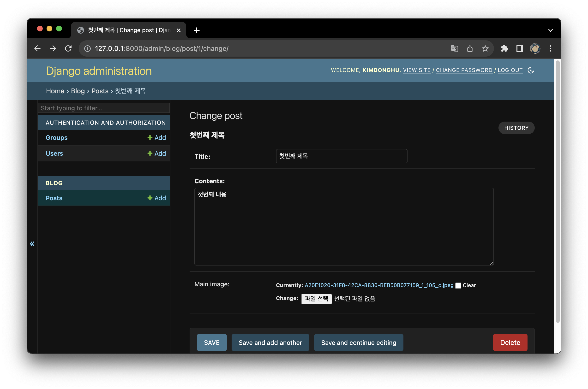The height and width of the screenshot is (389, 588).
Task: Tick the Clear checkbox for main image
Action: click(458, 286)
